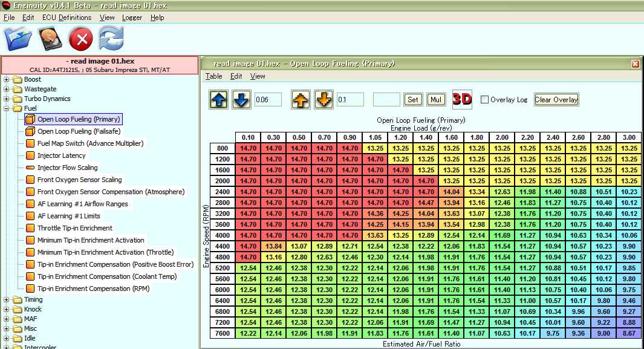Select the 8.67 purple cell in table
Image resolution: width=644 pixels, height=349 pixels.
628,333
